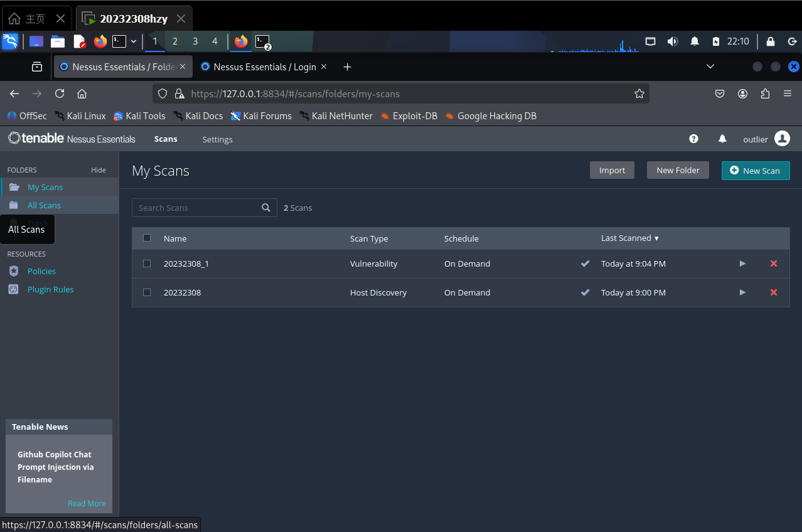Open Policies in Resources
The width and height of the screenshot is (802, 532).
(x=41, y=271)
